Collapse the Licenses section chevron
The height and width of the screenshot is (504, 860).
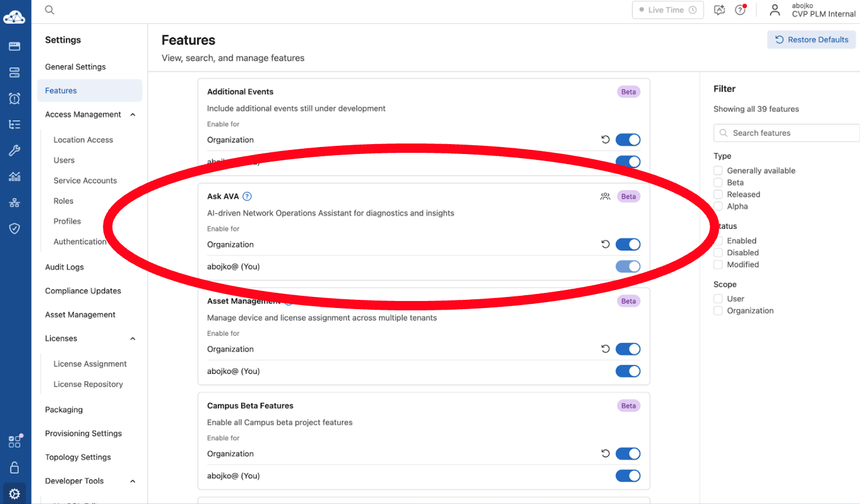(133, 339)
